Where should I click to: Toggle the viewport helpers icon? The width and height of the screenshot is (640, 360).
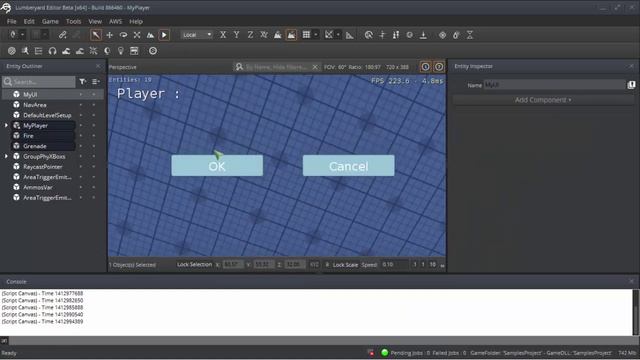click(439, 67)
